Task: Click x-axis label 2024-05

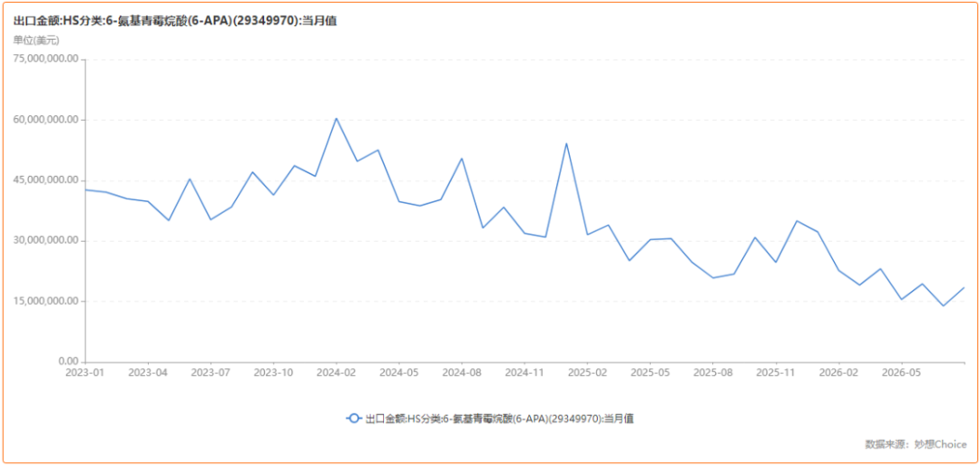Action: tap(399, 372)
